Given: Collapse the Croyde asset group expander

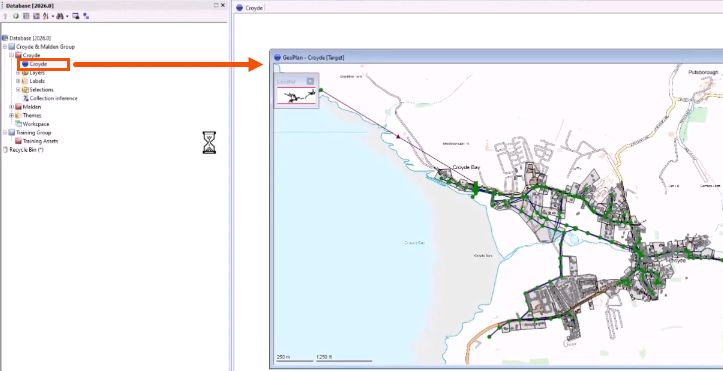Looking at the screenshot, I should pyautogui.click(x=12, y=55).
